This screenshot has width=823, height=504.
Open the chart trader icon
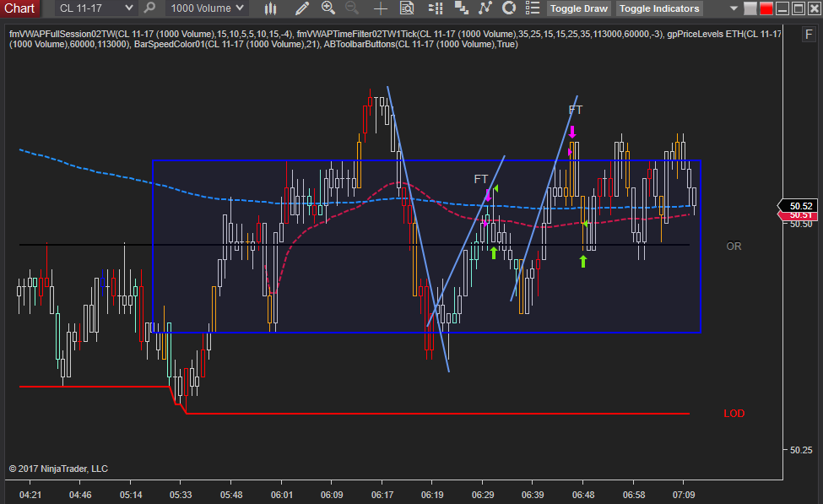point(435,8)
